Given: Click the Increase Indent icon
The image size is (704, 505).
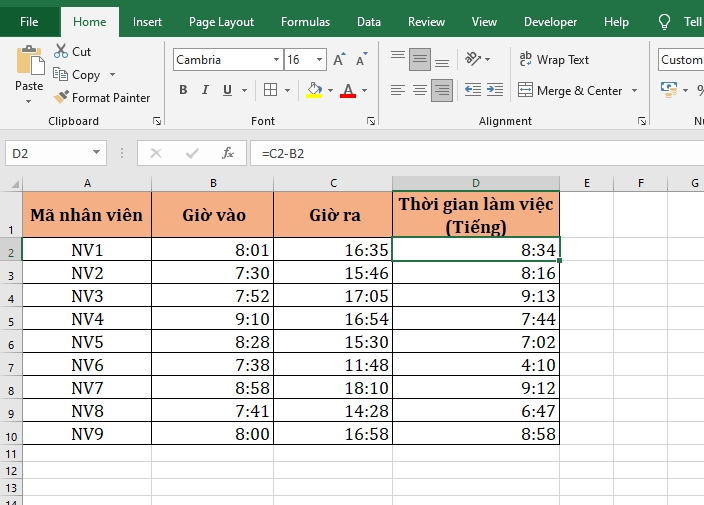Looking at the screenshot, I should click(496, 90).
